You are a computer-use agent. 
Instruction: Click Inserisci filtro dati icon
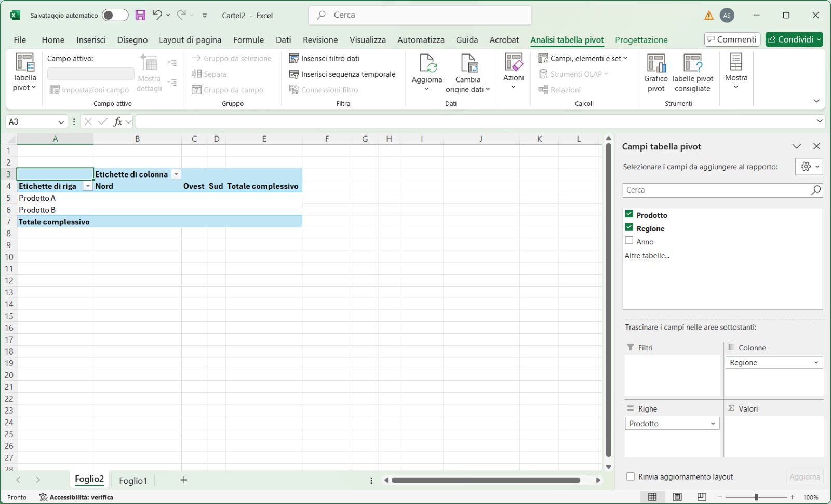294,59
